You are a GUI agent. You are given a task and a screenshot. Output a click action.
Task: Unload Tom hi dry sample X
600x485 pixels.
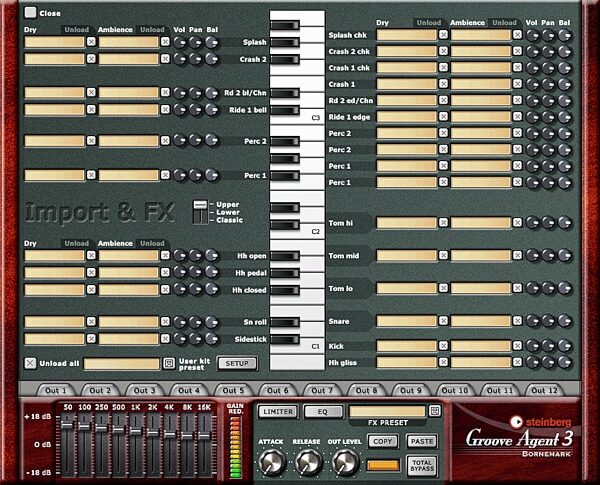(443, 222)
